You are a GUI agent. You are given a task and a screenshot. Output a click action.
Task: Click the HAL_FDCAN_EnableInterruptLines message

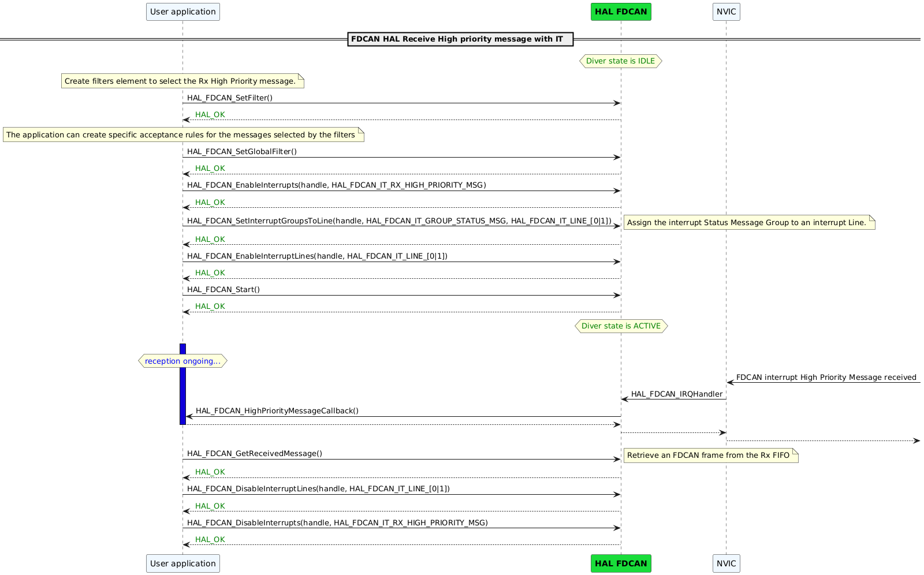(x=317, y=256)
